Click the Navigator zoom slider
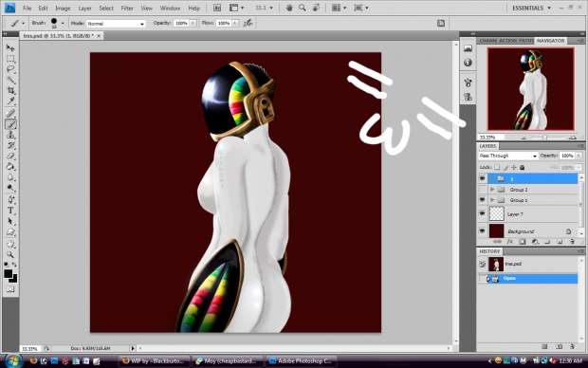 tap(544, 138)
